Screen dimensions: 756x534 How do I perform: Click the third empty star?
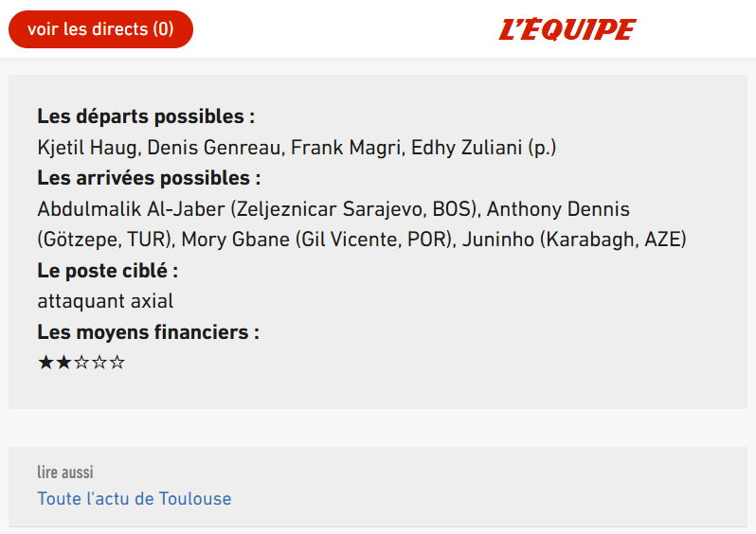point(81,362)
